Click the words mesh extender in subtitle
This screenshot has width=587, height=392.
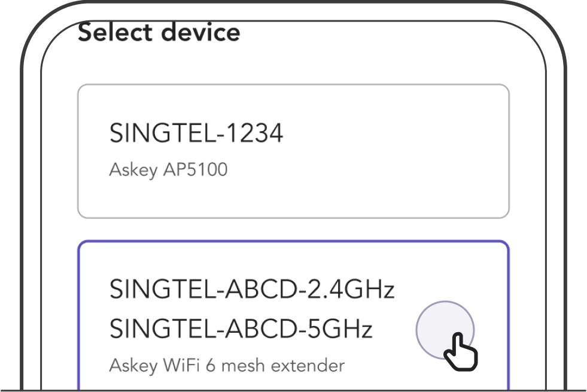[x=283, y=366]
